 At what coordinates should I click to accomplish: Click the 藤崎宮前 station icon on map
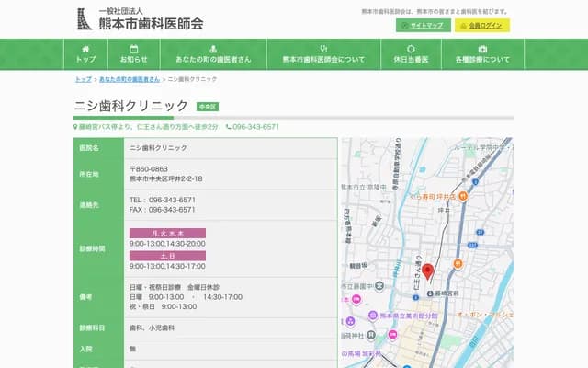[431, 293]
